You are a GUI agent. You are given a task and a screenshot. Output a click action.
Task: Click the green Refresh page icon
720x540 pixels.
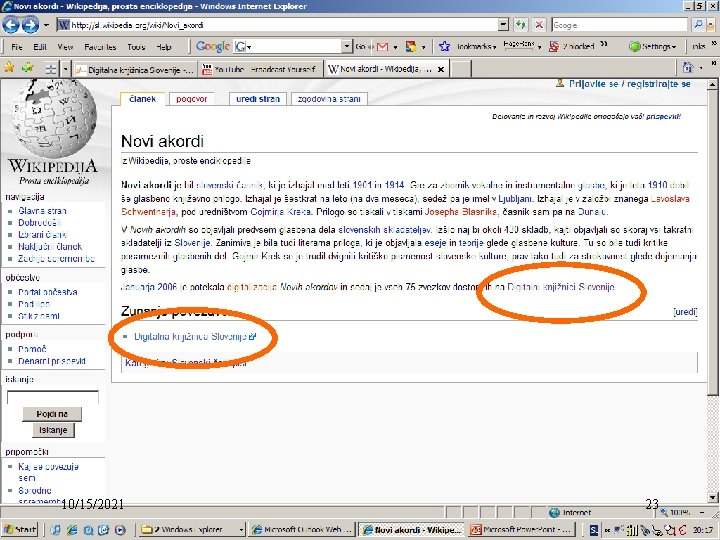pyautogui.click(x=521, y=25)
